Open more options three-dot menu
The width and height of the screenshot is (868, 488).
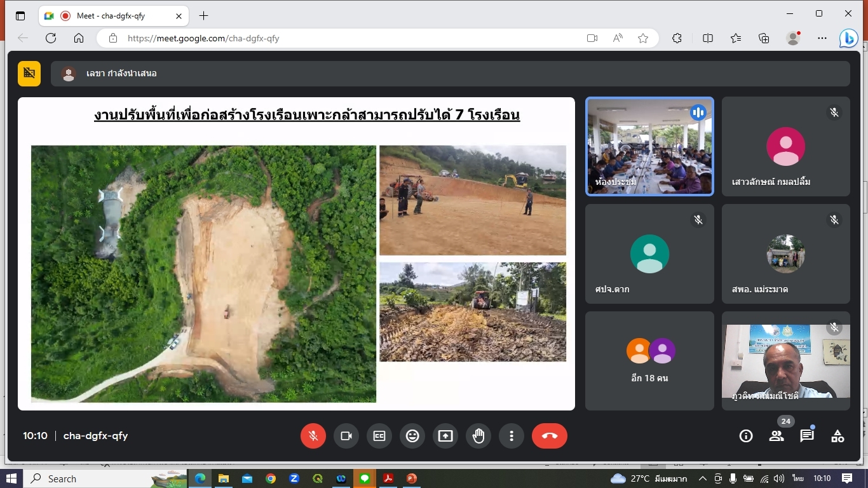coord(512,436)
